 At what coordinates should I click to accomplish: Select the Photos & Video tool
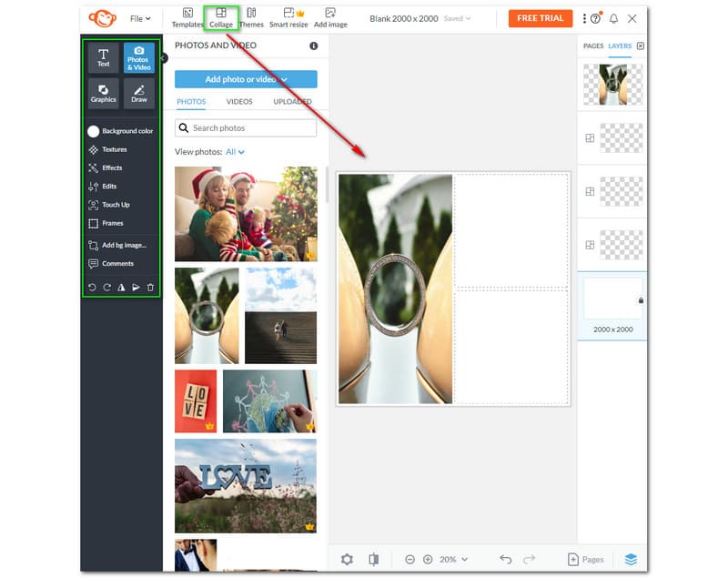tap(139, 57)
